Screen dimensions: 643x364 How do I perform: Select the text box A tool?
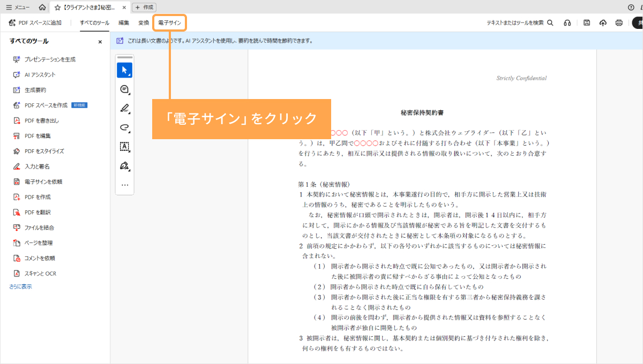pos(125,147)
